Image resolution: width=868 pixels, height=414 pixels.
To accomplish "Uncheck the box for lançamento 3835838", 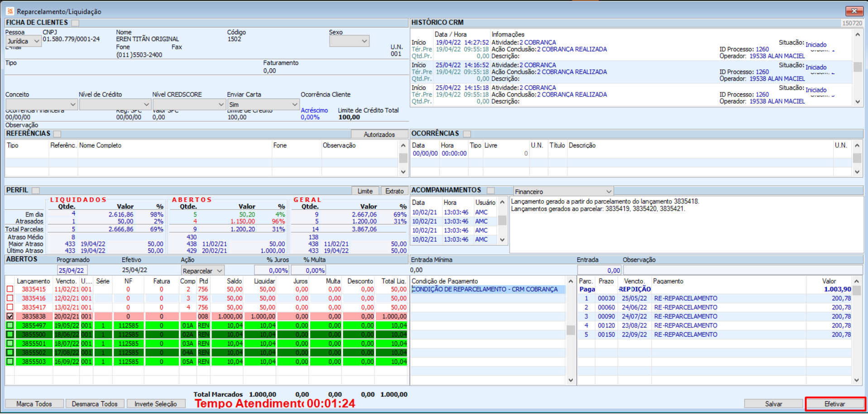I will pyautogui.click(x=10, y=316).
